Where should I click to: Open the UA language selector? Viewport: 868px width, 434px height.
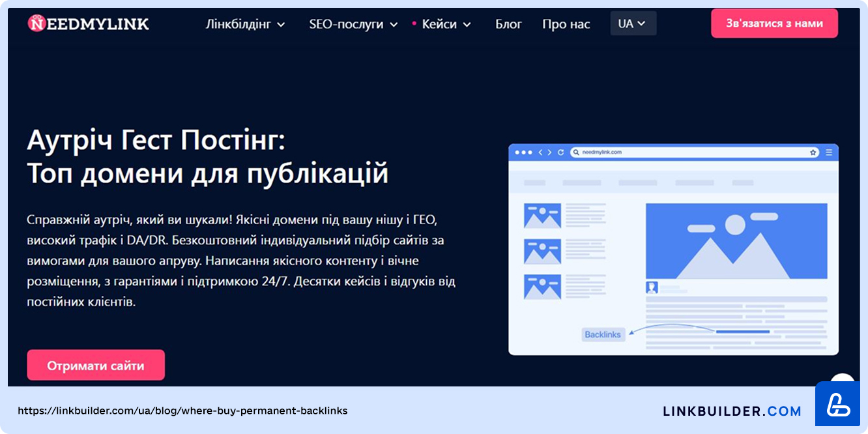(633, 23)
